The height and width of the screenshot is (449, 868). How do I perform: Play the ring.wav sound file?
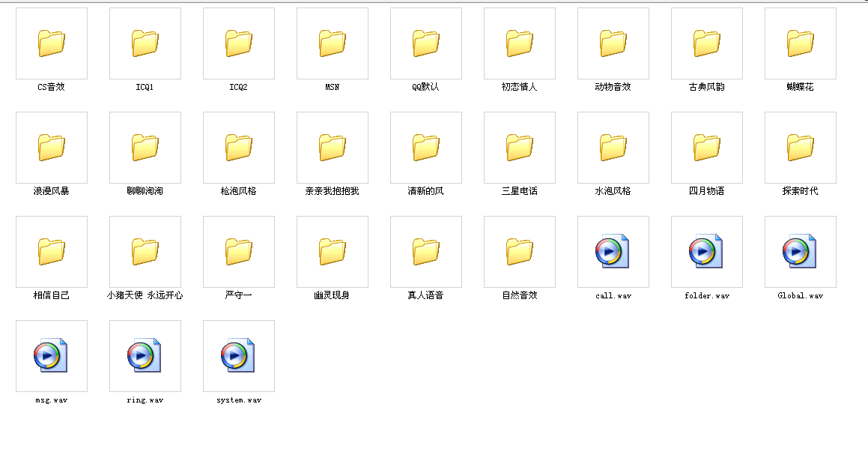coord(144,355)
